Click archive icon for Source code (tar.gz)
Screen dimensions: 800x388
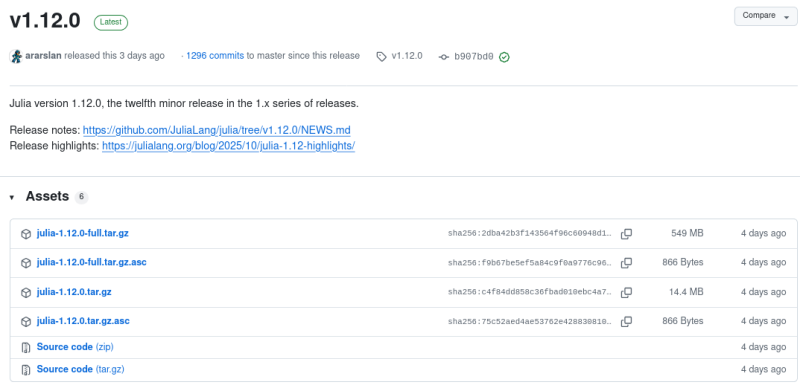26,370
